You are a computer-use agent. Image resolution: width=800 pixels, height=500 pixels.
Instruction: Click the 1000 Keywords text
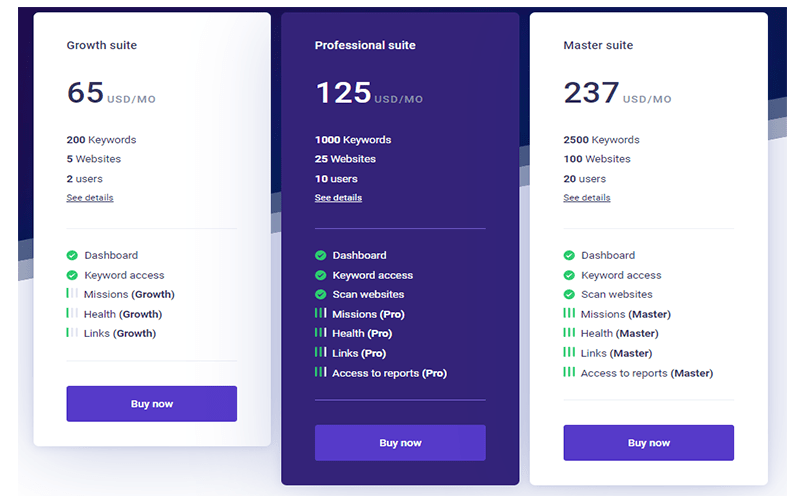(353, 140)
